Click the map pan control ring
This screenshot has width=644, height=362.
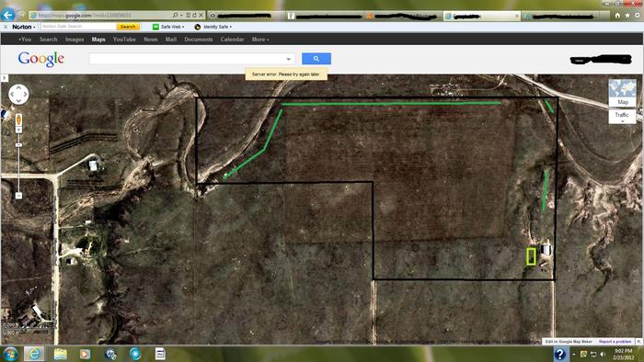pyautogui.click(x=18, y=95)
